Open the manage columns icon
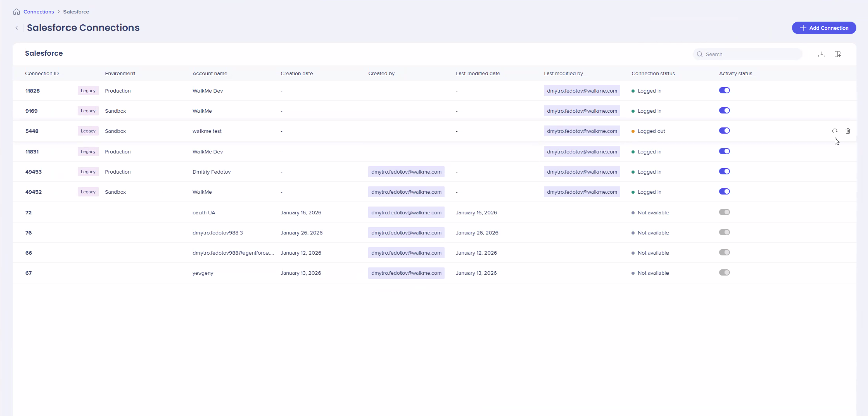Image resolution: width=868 pixels, height=416 pixels. click(x=838, y=54)
